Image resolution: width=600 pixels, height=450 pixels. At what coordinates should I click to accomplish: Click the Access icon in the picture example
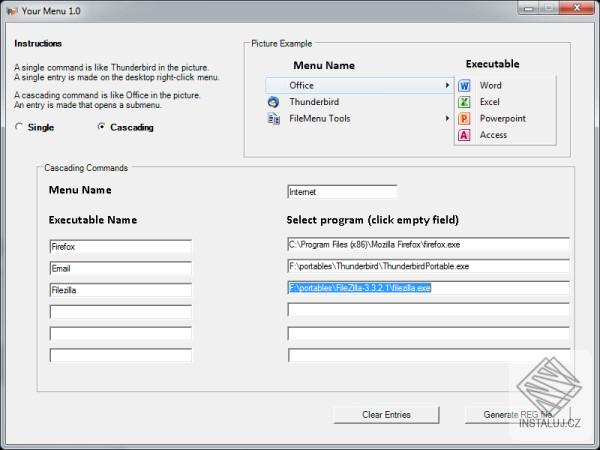click(464, 135)
